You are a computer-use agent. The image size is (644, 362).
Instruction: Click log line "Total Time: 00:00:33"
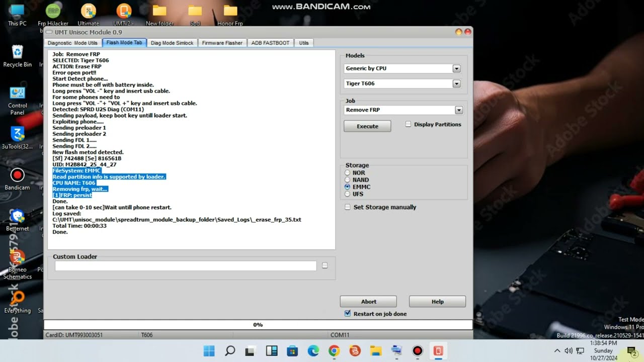point(79,226)
